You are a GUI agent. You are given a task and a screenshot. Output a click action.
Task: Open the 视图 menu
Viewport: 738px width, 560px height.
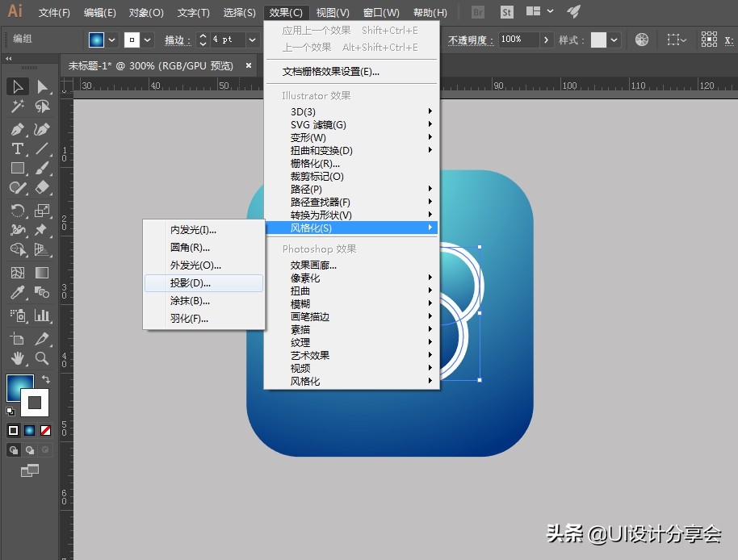pos(332,11)
